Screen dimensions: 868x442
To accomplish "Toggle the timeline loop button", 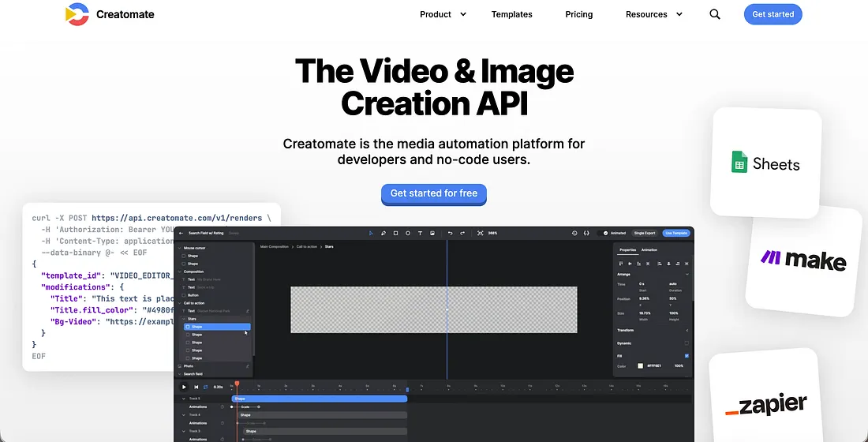I will coord(205,387).
